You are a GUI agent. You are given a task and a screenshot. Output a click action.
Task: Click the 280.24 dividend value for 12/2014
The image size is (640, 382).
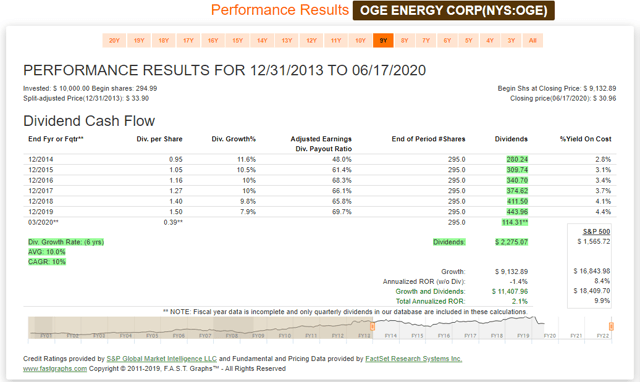click(x=517, y=160)
